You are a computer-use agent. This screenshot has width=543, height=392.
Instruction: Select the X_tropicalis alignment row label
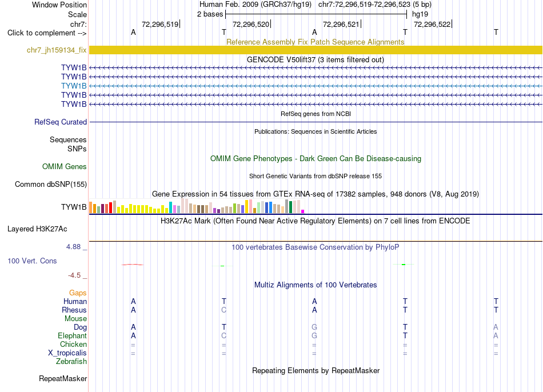click(x=67, y=353)
